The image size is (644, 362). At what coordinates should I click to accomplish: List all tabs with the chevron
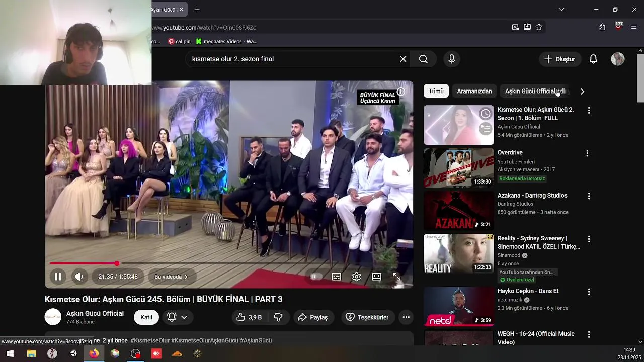tap(561, 10)
